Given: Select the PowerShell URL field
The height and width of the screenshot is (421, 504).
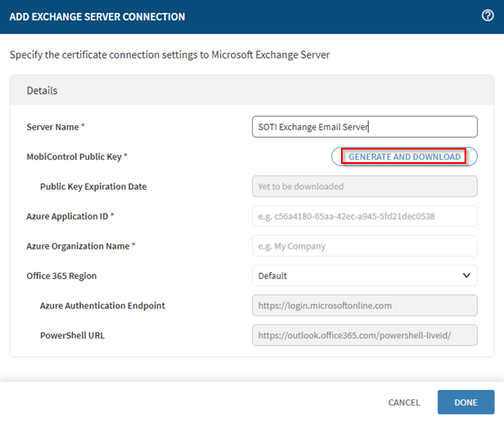Looking at the screenshot, I should 365,335.
